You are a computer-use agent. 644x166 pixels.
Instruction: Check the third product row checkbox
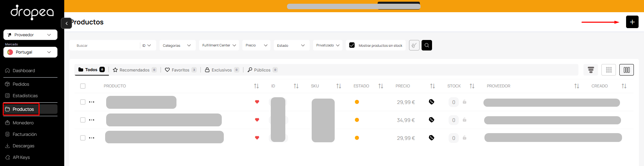tap(83, 138)
